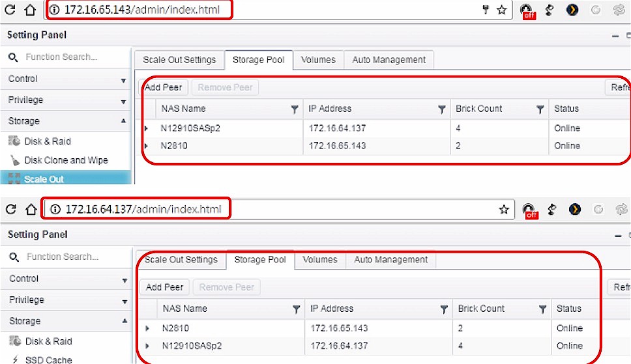This screenshot has width=631, height=364.
Task: Sort by Status column in bottom table
Action: pos(568,309)
